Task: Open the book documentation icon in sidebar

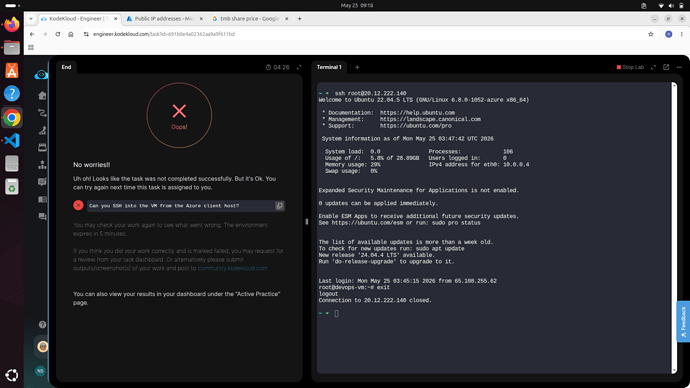Action: 42,199
